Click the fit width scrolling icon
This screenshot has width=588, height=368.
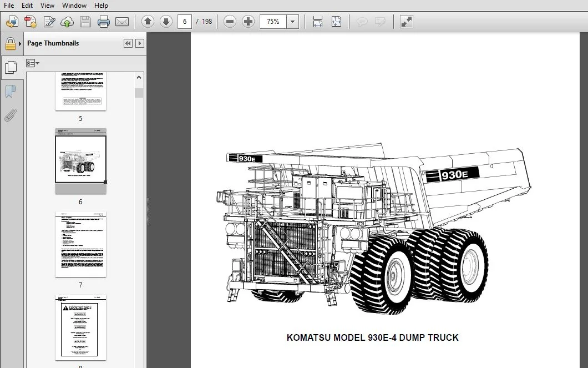click(x=318, y=22)
